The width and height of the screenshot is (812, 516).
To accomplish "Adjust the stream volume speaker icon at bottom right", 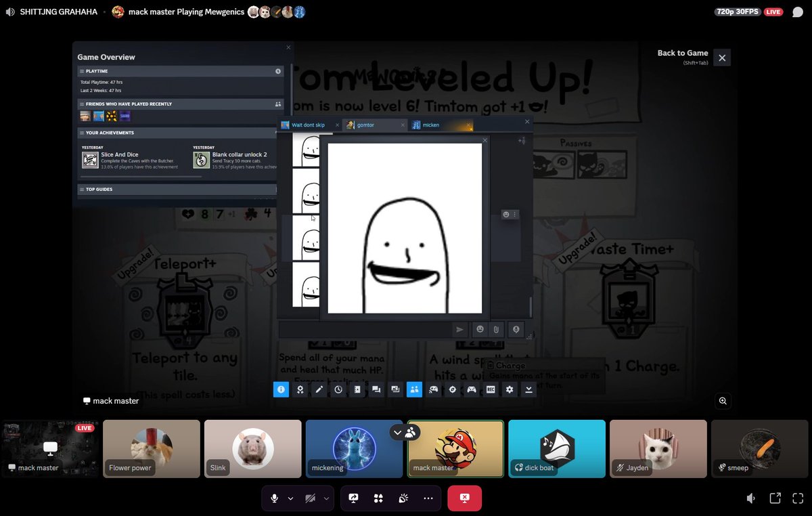I will coord(751,498).
